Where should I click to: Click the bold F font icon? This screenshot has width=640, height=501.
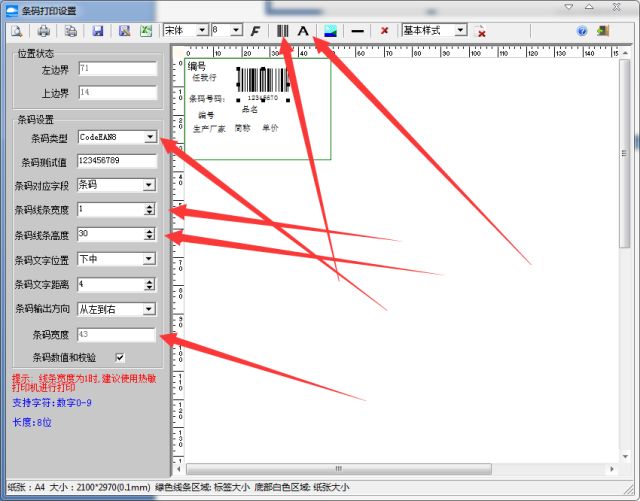[x=256, y=31]
